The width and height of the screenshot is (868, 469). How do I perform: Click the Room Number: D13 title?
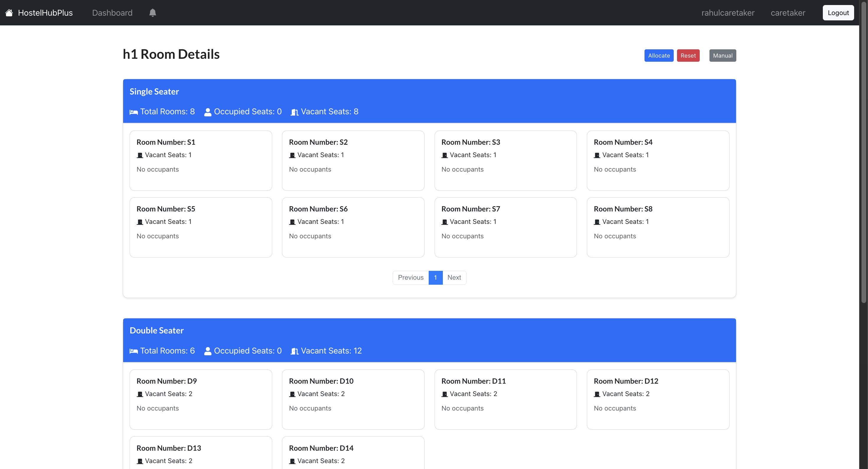pyautogui.click(x=169, y=448)
